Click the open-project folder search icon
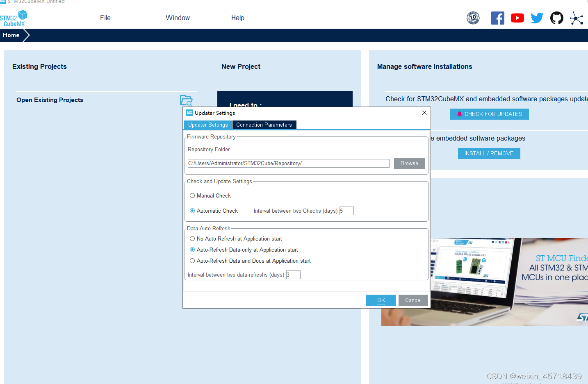 [186, 100]
